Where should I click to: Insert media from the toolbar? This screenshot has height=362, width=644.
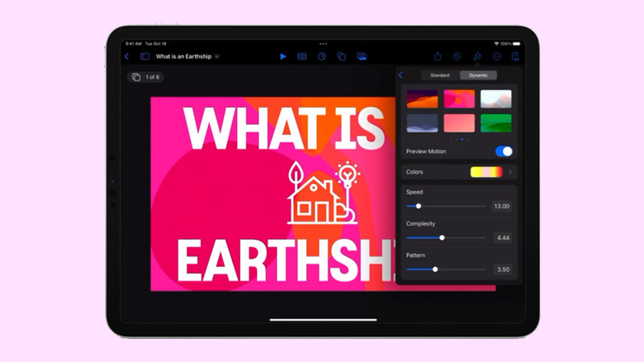point(362,56)
